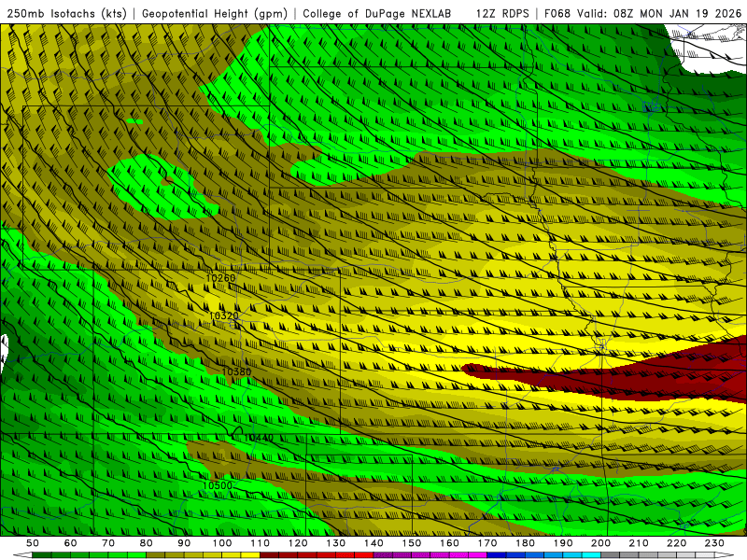Click the 120 knot colorbar label
Image resolution: width=747 pixels, height=560 pixels.
click(298, 543)
